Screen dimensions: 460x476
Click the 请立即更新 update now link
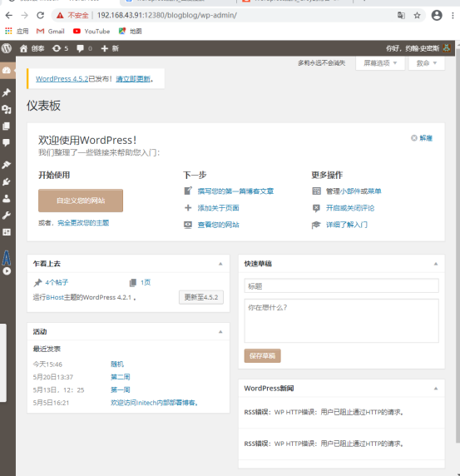click(133, 79)
